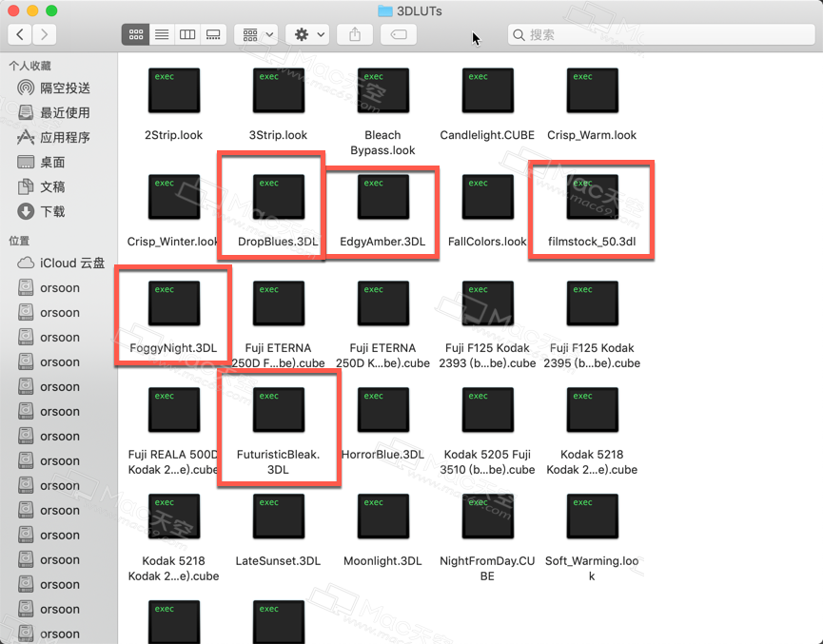Select the LateSunset.3DL file icon
Image resolution: width=823 pixels, height=644 pixels.
278,517
